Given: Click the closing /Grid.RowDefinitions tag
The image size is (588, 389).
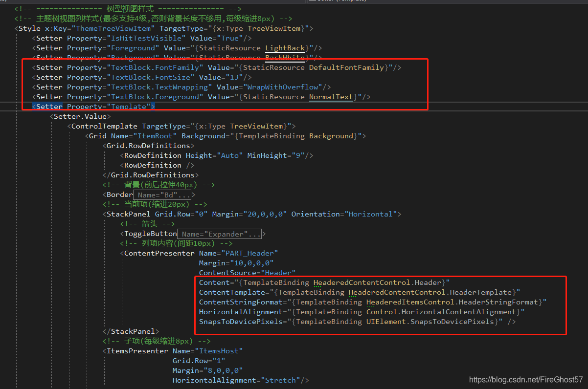Looking at the screenshot, I should (151, 175).
